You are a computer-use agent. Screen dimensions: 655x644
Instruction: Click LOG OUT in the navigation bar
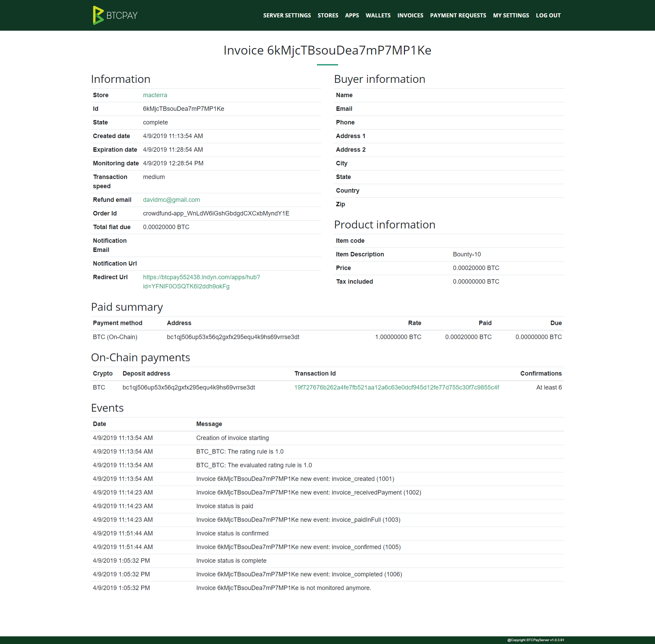pyautogui.click(x=548, y=15)
